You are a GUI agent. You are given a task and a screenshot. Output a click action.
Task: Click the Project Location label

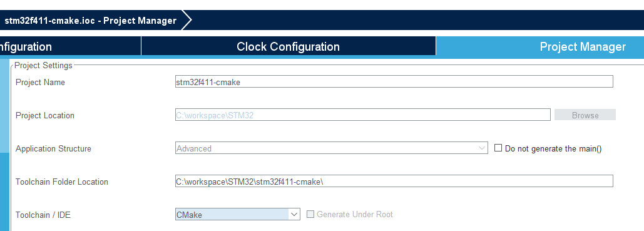[x=45, y=115]
